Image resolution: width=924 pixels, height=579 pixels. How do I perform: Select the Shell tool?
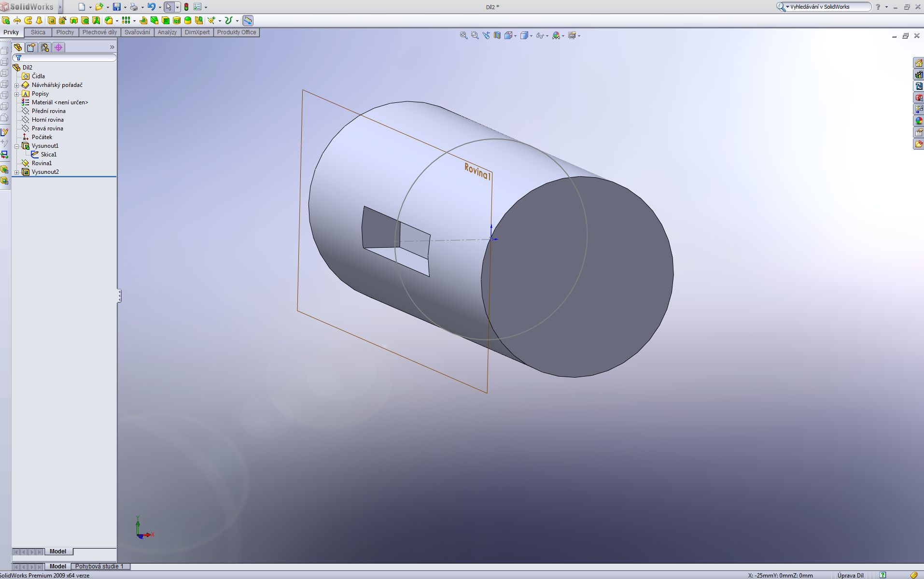pyautogui.click(x=166, y=20)
